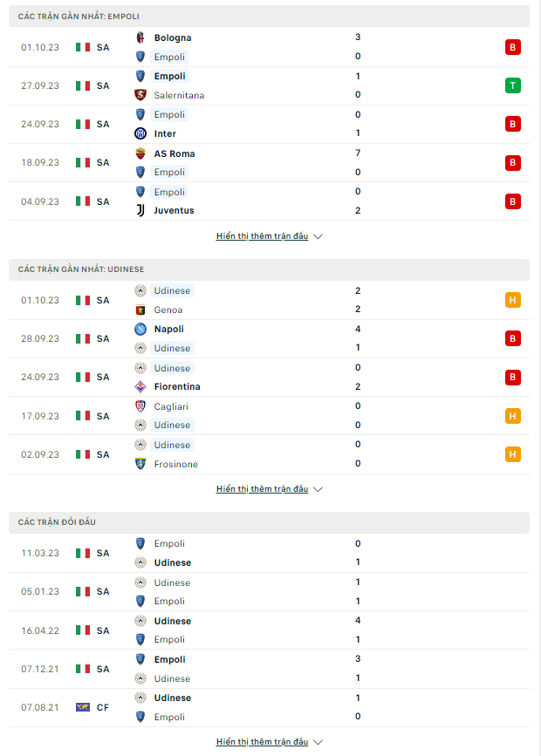Click 'Hiển thị thêm trận đấu' under Udinese section

pos(262,489)
